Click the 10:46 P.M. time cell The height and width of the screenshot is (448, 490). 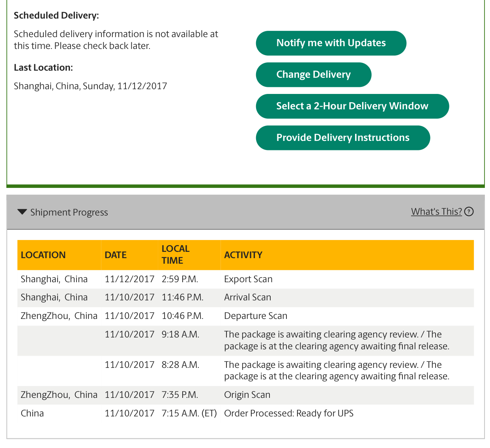coord(183,316)
